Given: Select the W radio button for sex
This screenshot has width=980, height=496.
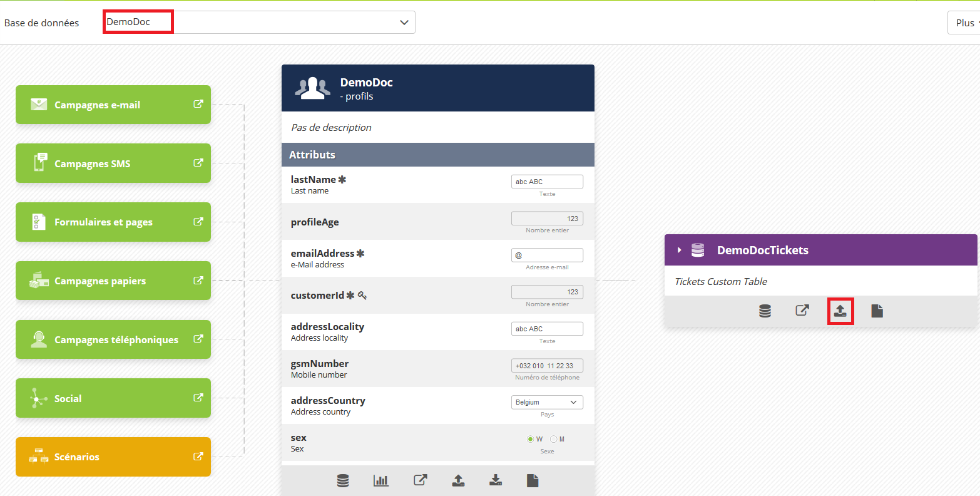Looking at the screenshot, I should 531,439.
